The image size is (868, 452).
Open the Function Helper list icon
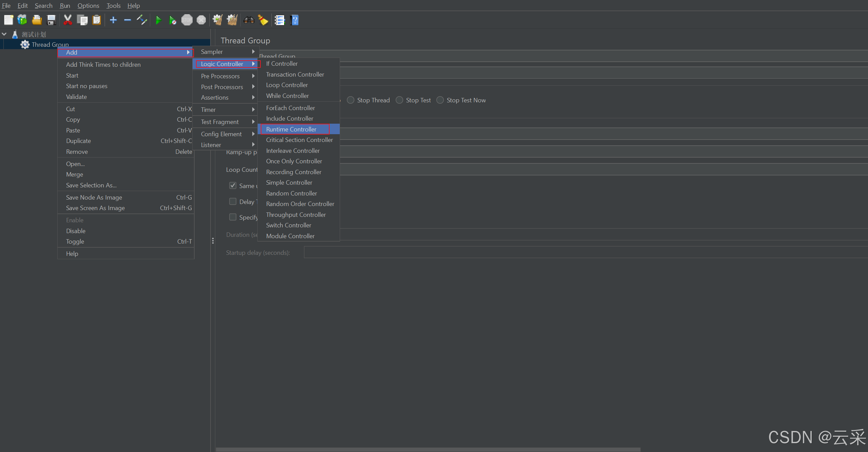pyautogui.click(x=280, y=20)
